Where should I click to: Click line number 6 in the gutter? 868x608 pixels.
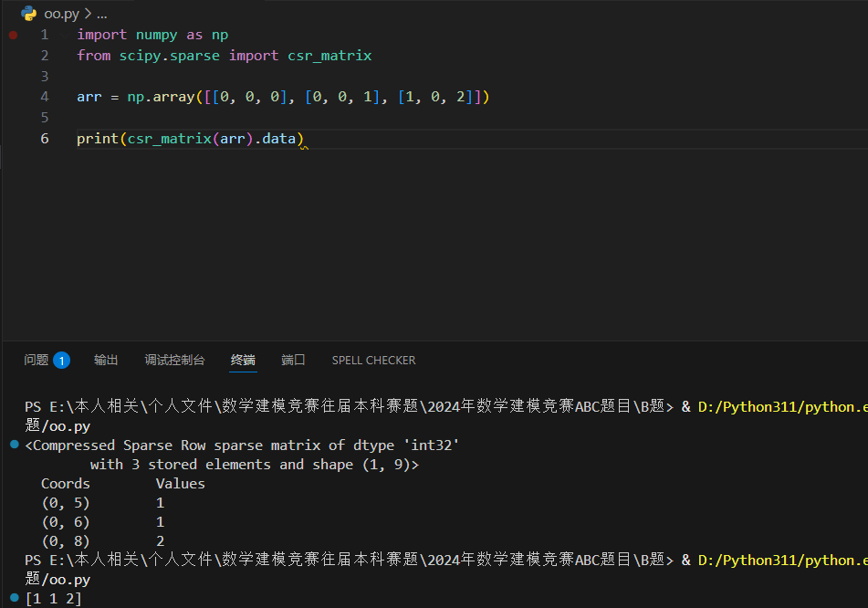click(45, 139)
